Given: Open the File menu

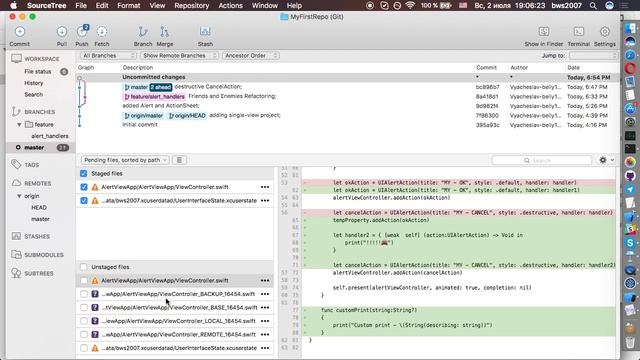Looking at the screenshot, I should click(81, 6).
